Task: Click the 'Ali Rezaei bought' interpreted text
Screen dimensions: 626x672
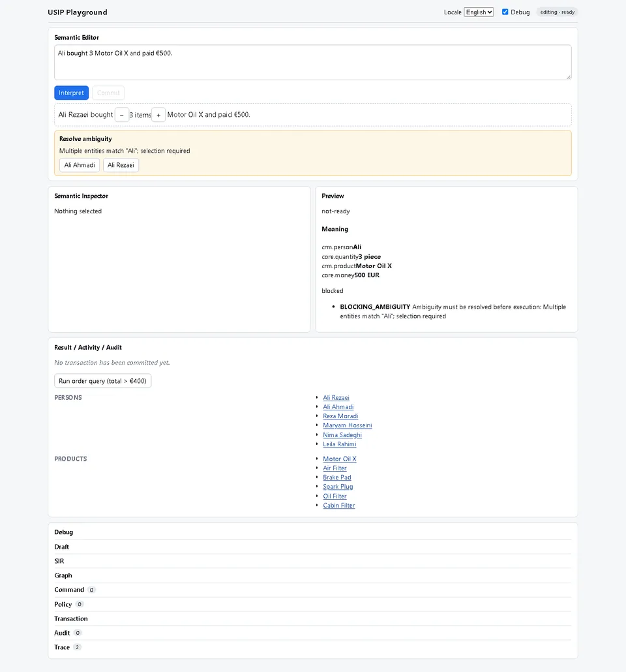Action: click(85, 115)
